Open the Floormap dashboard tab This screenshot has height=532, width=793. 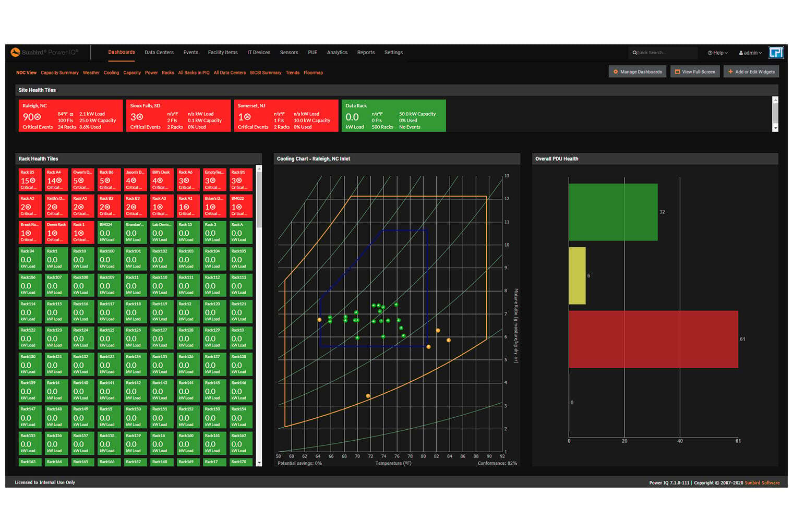pos(313,73)
